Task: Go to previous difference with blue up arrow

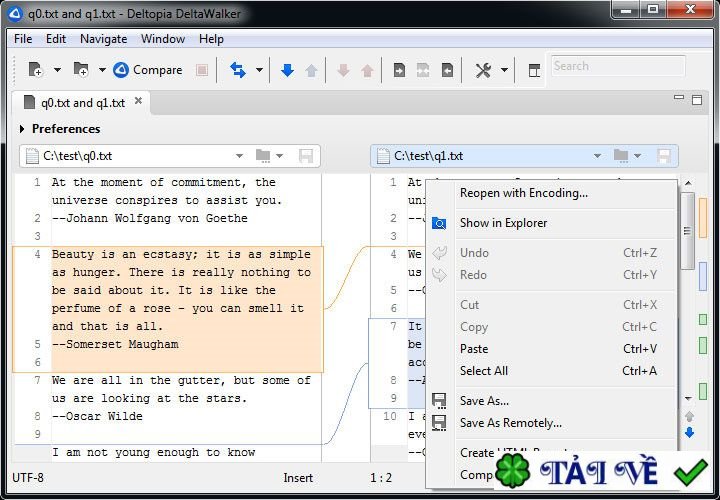Action: 311,70
